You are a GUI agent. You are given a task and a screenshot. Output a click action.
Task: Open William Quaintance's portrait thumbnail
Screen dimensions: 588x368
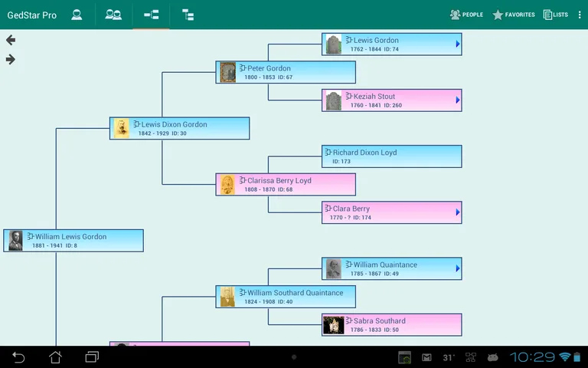[x=333, y=269]
